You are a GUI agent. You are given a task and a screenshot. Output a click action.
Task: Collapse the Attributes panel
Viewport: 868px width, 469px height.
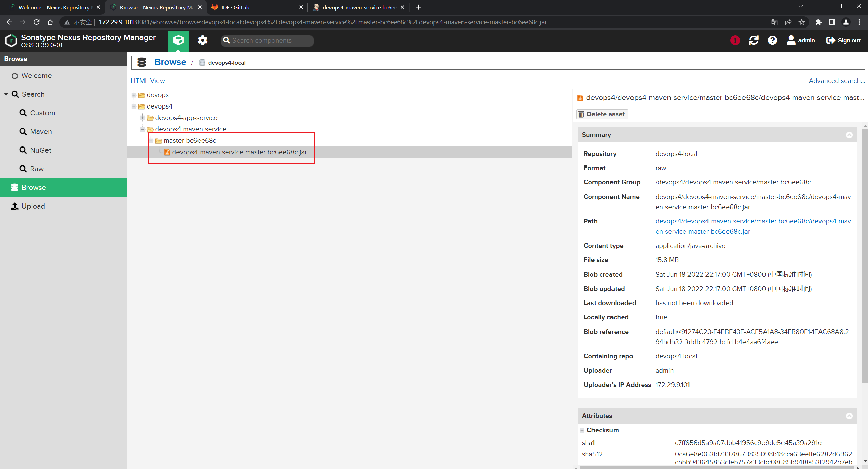click(849, 416)
